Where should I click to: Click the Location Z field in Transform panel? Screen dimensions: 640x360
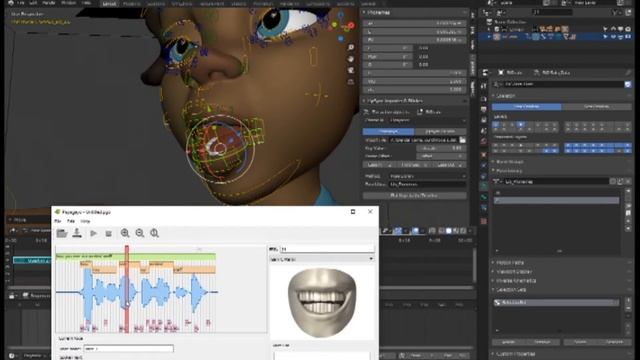tap(415, 40)
